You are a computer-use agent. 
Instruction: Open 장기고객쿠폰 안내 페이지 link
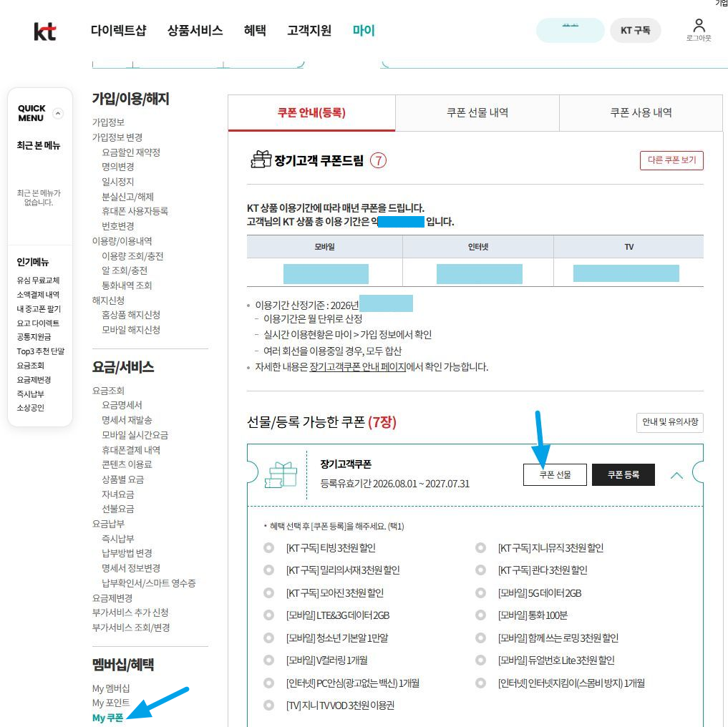coord(357,367)
